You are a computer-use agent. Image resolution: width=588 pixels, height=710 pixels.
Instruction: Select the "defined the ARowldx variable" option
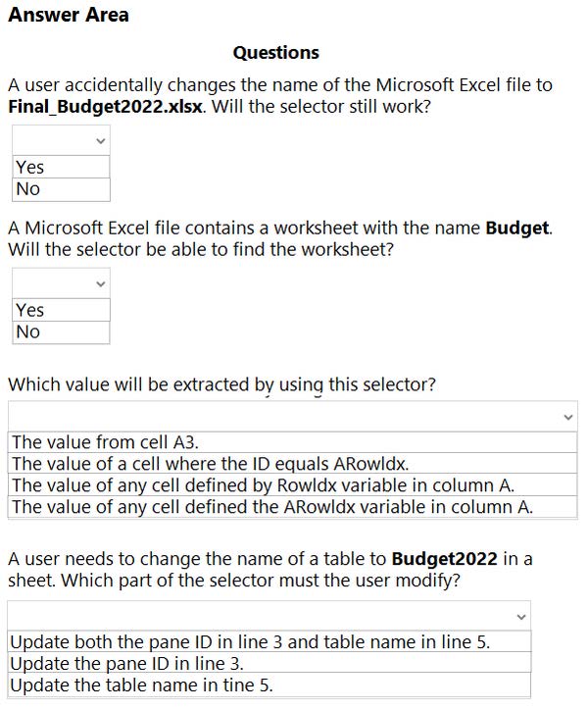[x=292, y=507]
